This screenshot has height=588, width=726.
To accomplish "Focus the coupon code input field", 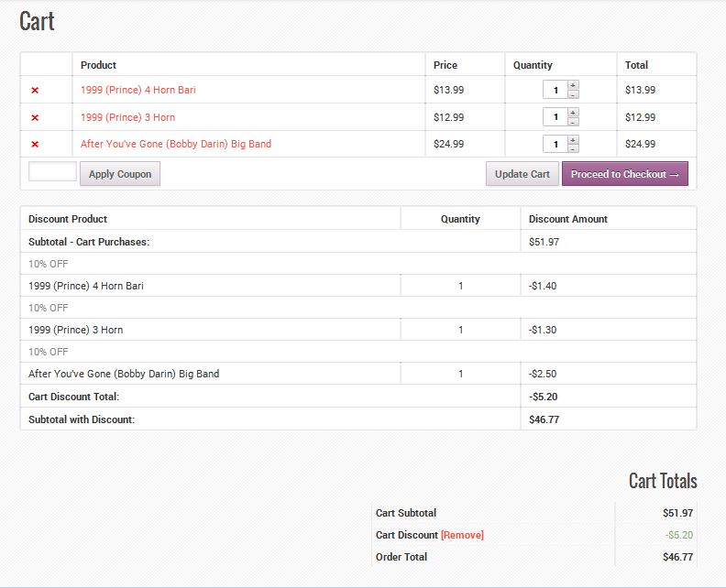I will tap(53, 171).
